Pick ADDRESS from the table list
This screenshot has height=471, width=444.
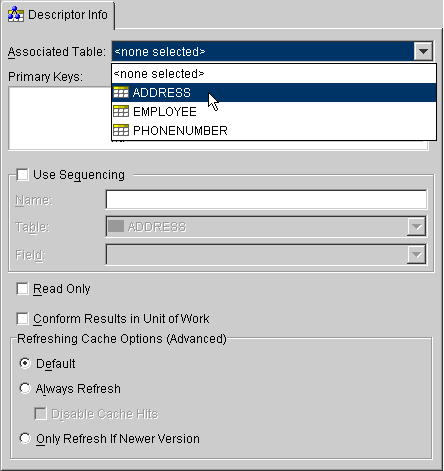pyautogui.click(x=274, y=92)
